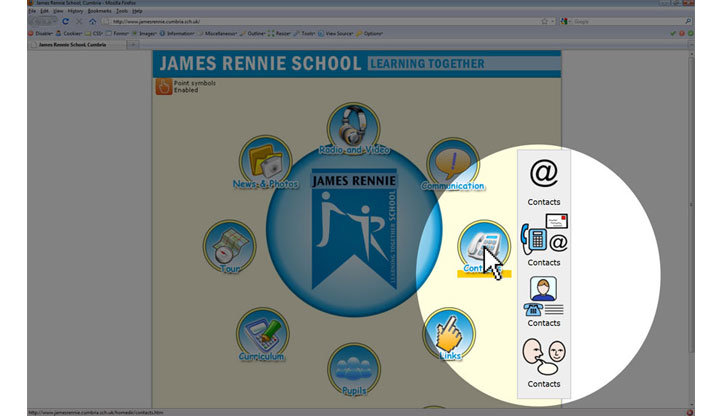Viewport: 722px width, 416px height.
Task: Select the @ symbol Contacts option
Action: click(544, 182)
